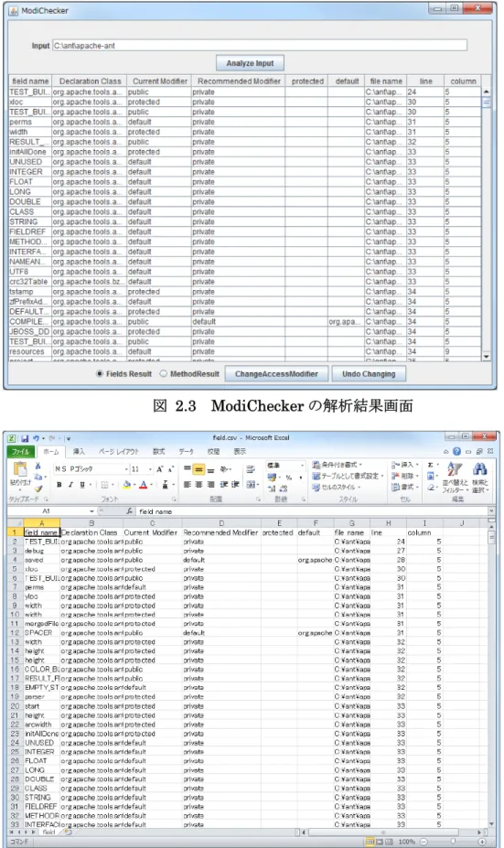The image size is (504, 848).
Task: Click the find and select binoculars icon
Action: coord(479,469)
